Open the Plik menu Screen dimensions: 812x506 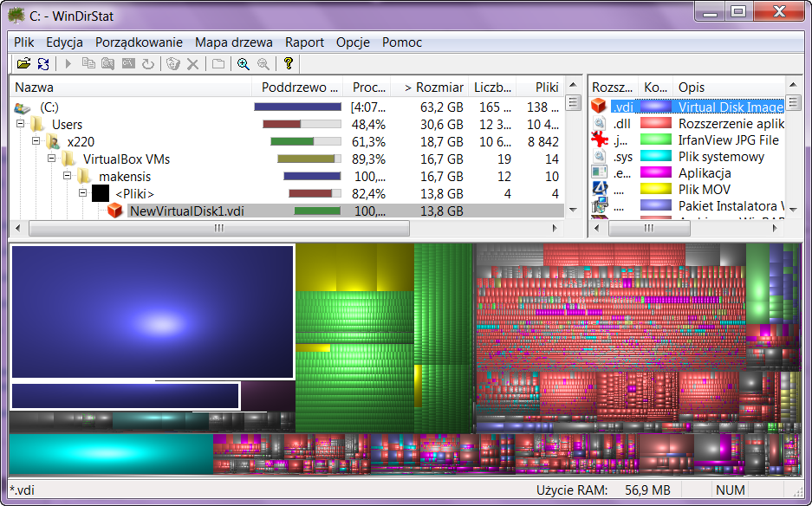click(23, 42)
